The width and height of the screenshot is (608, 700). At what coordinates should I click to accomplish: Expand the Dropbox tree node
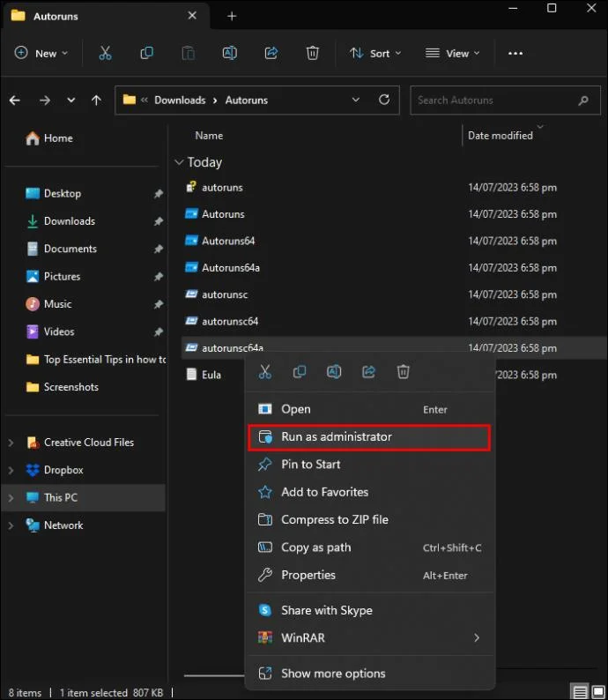(11, 470)
